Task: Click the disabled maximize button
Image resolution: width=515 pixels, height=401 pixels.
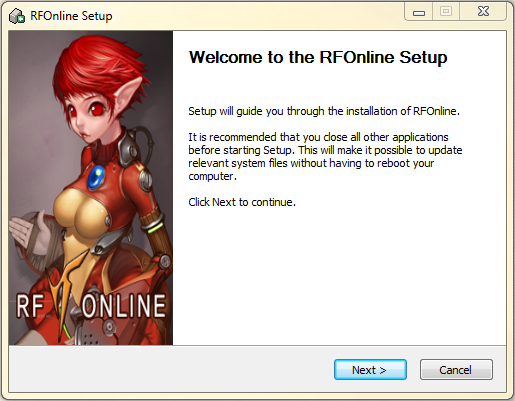Action: 446,12
